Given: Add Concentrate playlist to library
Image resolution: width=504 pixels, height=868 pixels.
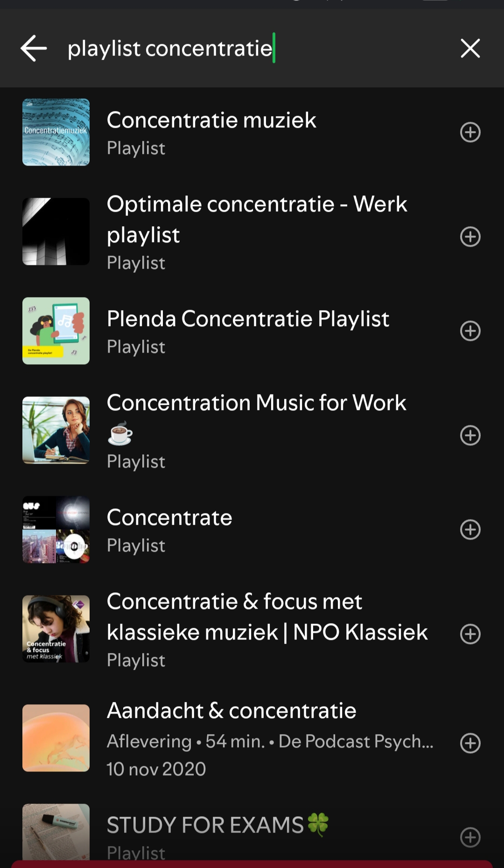Looking at the screenshot, I should [x=470, y=529].
